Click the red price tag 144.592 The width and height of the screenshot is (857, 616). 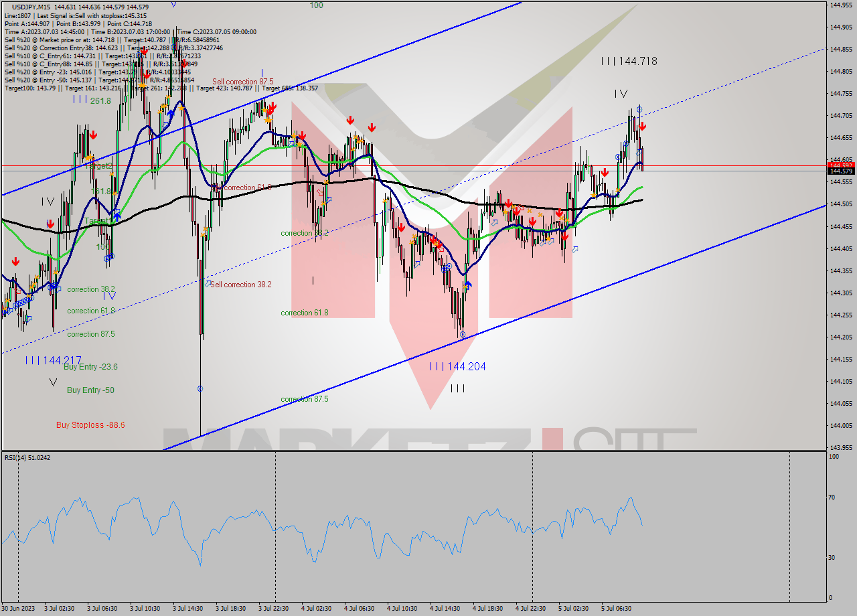841,165
